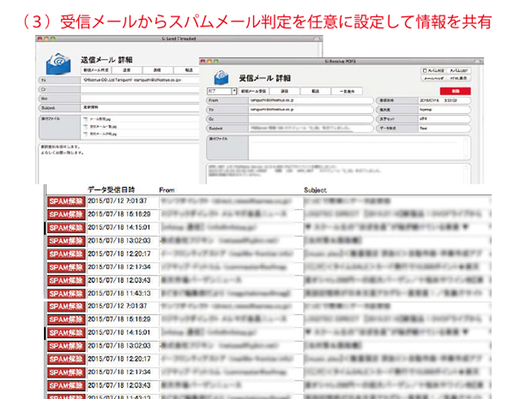
Task: Click the Cc input field in 送信メール詳細
Action: click(x=133, y=88)
